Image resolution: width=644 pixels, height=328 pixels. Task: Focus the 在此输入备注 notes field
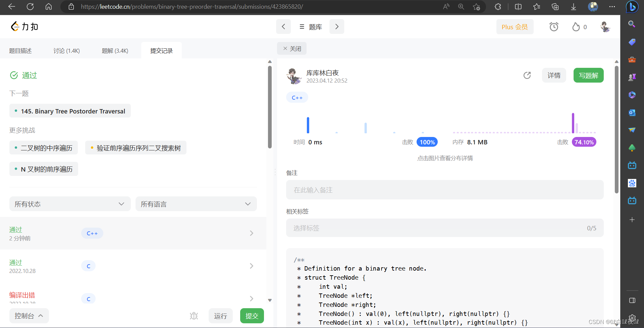tap(445, 190)
